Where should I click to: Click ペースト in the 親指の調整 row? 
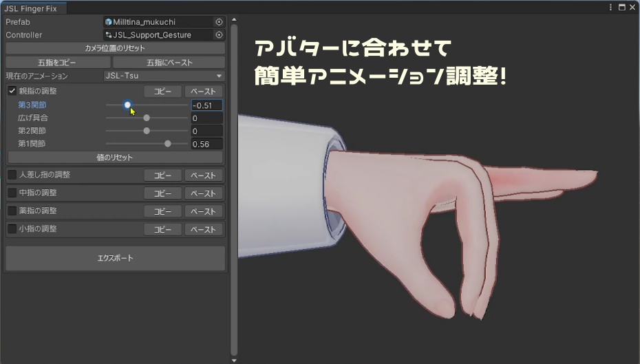(x=203, y=92)
